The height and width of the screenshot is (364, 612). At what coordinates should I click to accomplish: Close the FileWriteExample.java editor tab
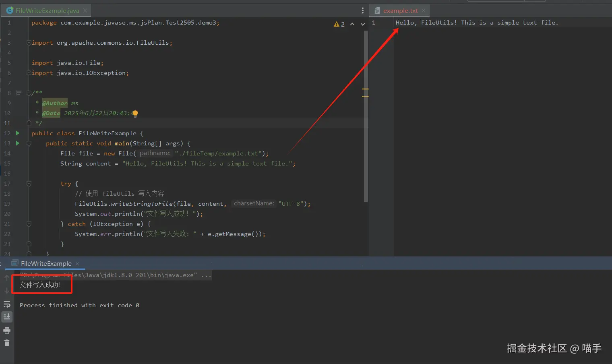[x=85, y=10]
